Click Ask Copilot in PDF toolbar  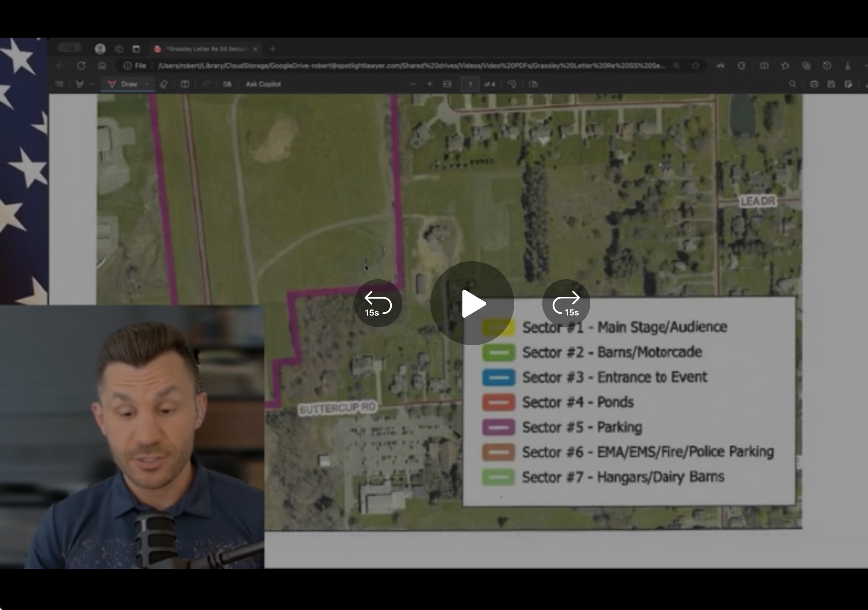[x=263, y=84]
